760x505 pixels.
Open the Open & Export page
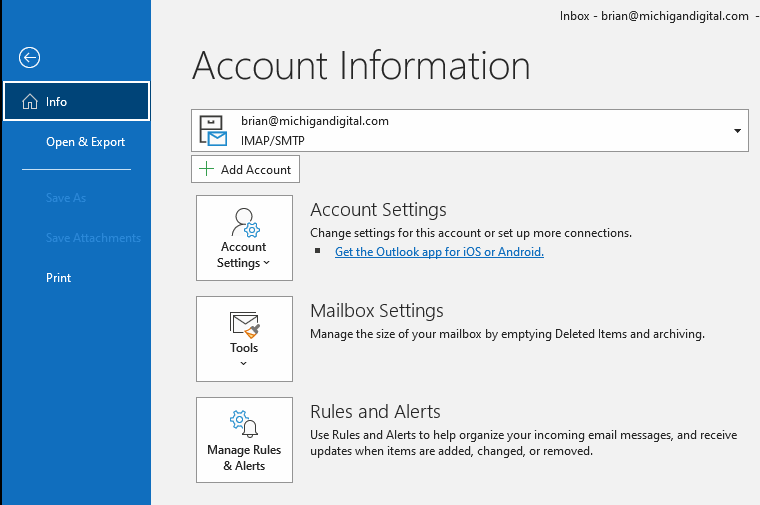85,142
